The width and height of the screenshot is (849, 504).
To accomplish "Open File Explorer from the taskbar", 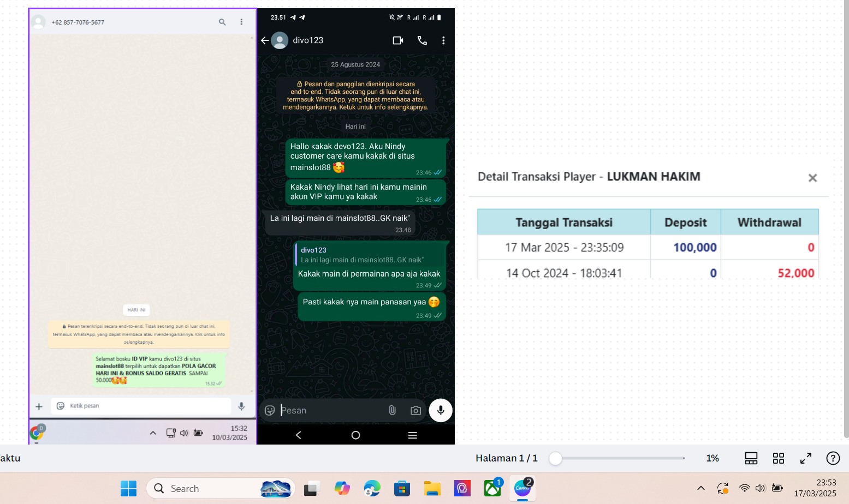I will (432, 489).
